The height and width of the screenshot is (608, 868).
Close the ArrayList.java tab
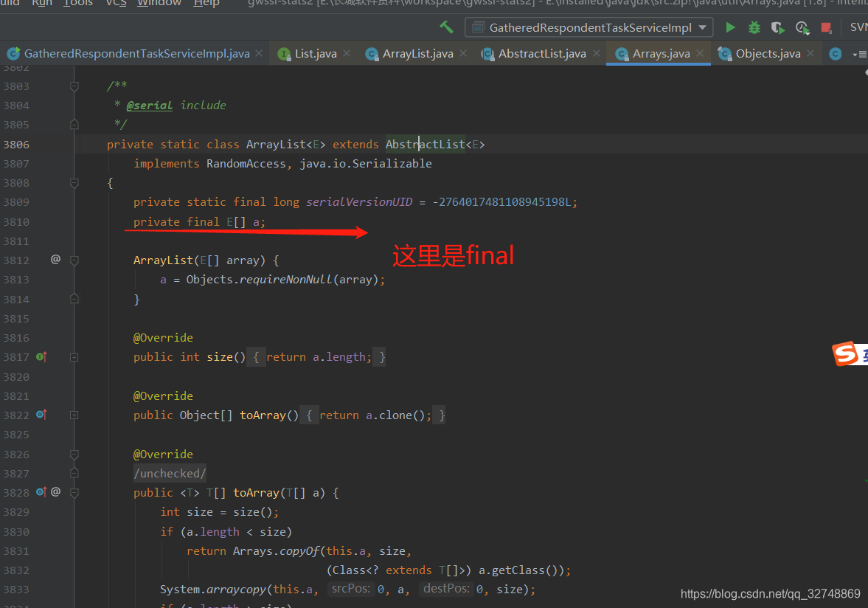point(463,53)
